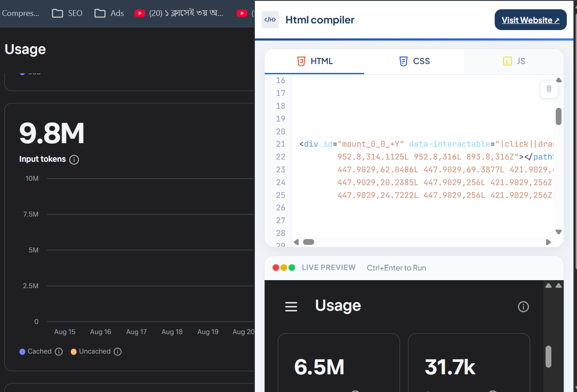Click the "Html compiler" panel title
This screenshot has height=392, width=577.
tap(320, 20)
